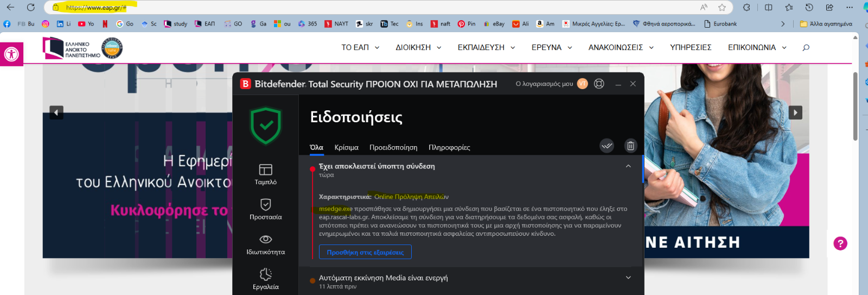Open the LinkedIn 'Li' bookmark

click(x=64, y=24)
